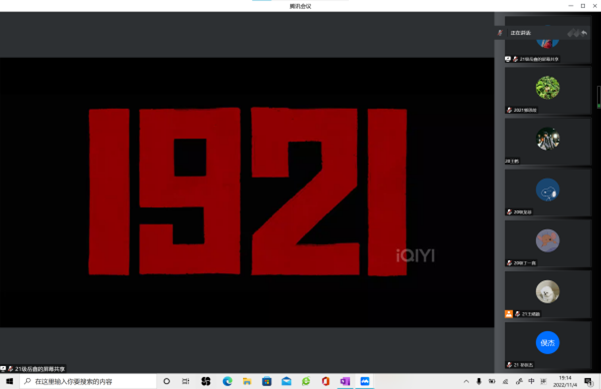Expand hidden system tray icons chevron
Viewport: 601px width, 389px height.
point(466,381)
